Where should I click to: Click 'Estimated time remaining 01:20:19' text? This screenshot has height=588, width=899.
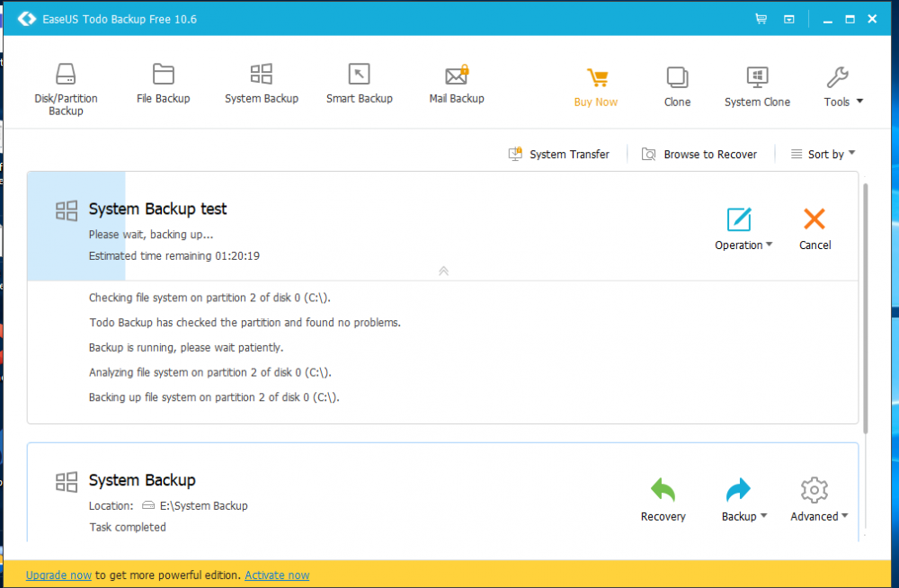(x=174, y=256)
